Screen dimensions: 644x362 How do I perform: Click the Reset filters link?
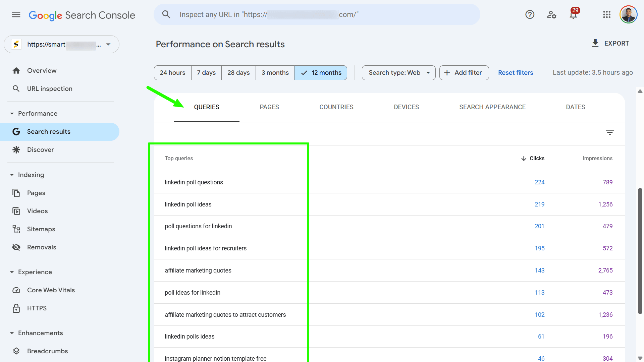tap(516, 73)
